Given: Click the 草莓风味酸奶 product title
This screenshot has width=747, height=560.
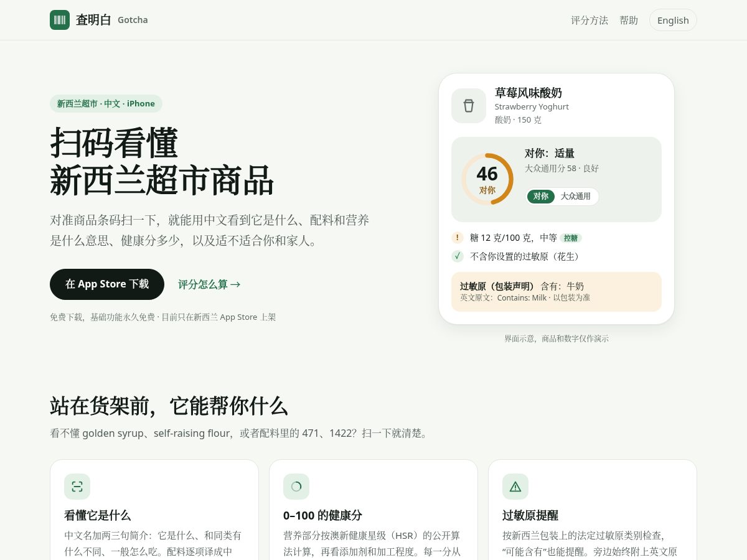Looking at the screenshot, I should tap(529, 93).
